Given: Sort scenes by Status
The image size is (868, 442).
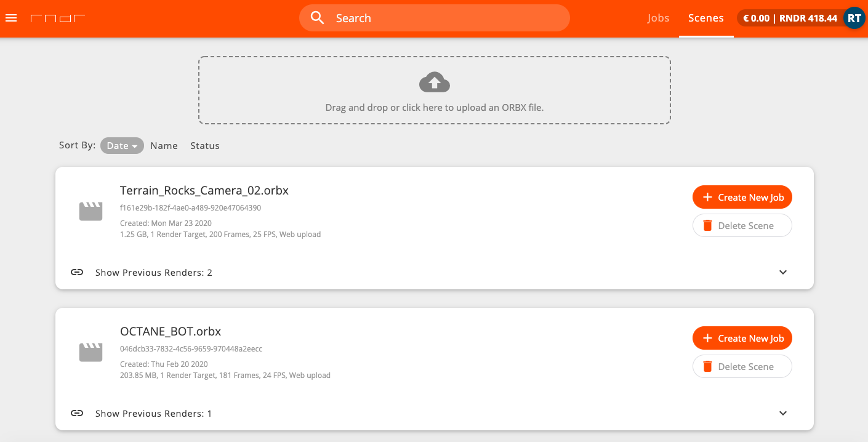Looking at the screenshot, I should pyautogui.click(x=204, y=146).
